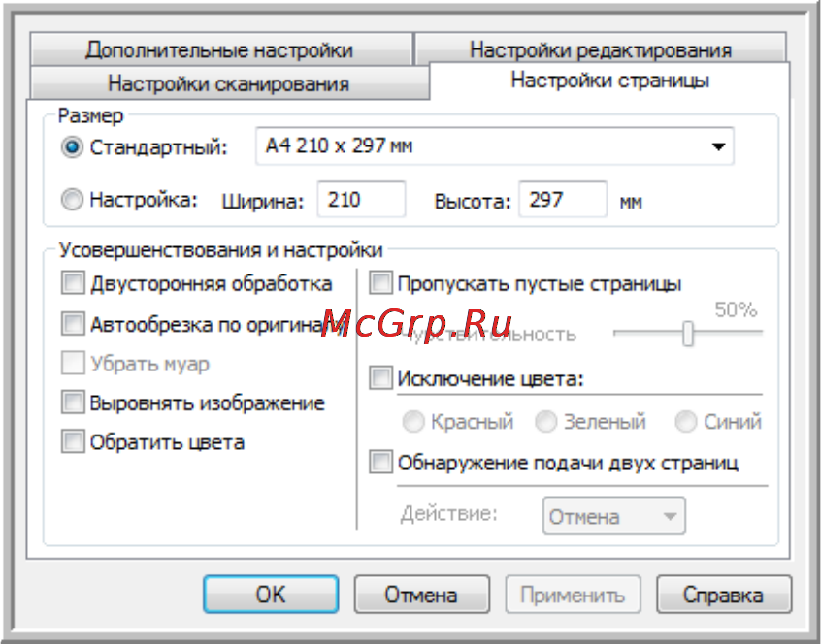Check the Обратить цвета option
This screenshot has width=821, height=644.
click(73, 441)
